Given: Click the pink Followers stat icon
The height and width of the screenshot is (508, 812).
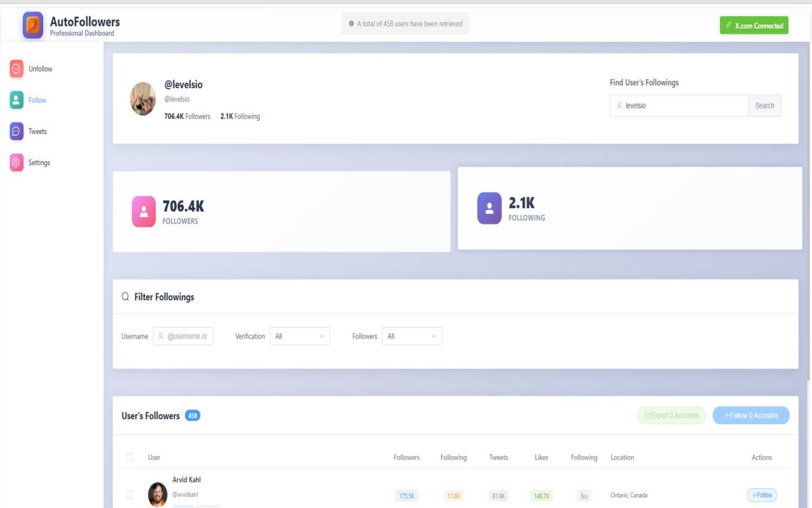Looking at the screenshot, I should 143,211.
